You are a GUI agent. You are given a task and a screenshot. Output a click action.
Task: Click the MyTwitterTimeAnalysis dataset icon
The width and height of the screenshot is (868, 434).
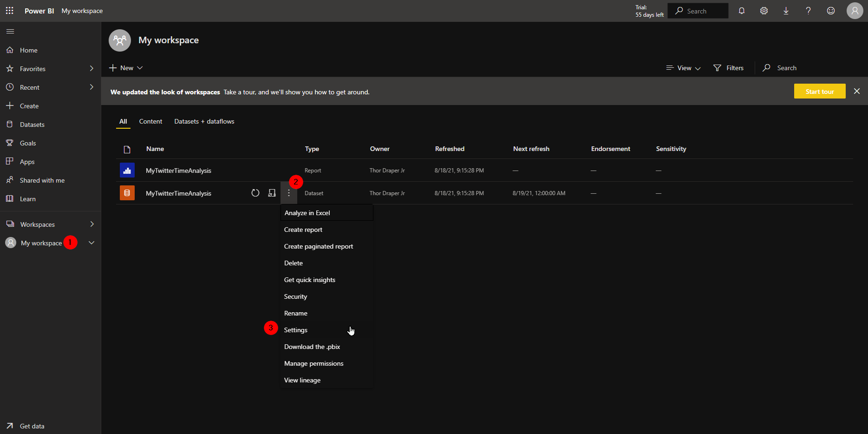pyautogui.click(x=127, y=193)
